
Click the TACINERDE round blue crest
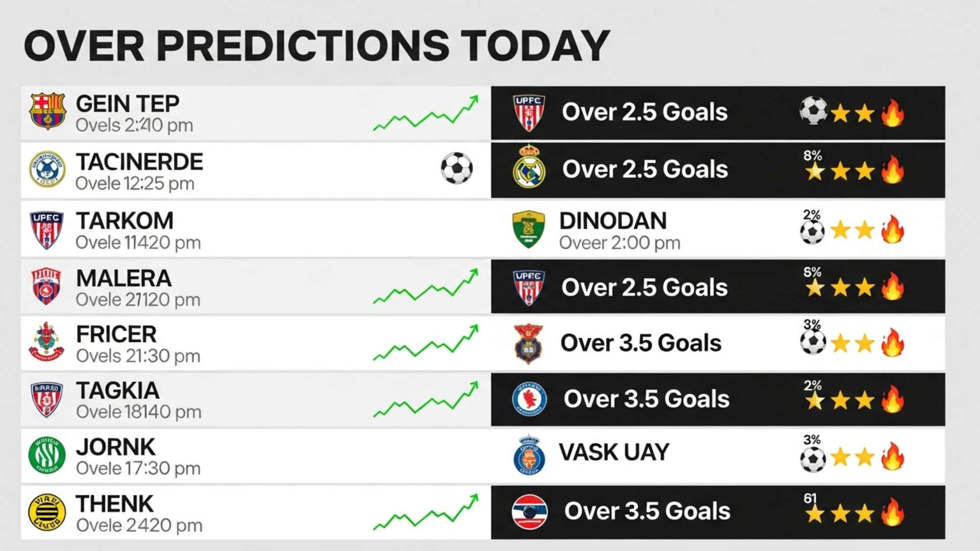(47, 169)
